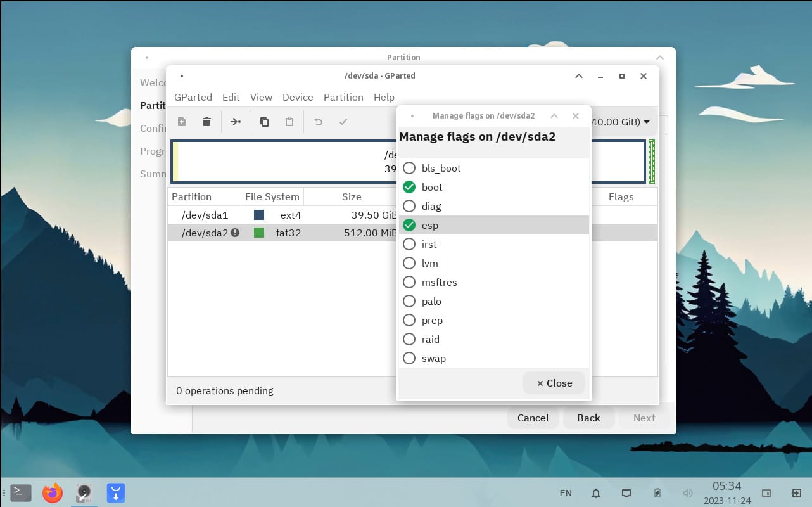Close the Manage flags dialog
Viewport: 812px width, 507px height.
[x=553, y=383]
